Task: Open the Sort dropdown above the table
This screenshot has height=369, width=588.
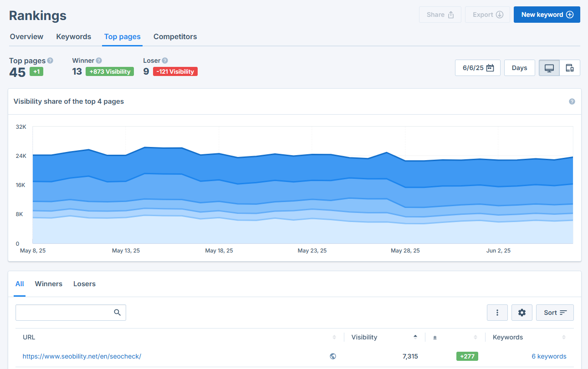Action: (555, 313)
